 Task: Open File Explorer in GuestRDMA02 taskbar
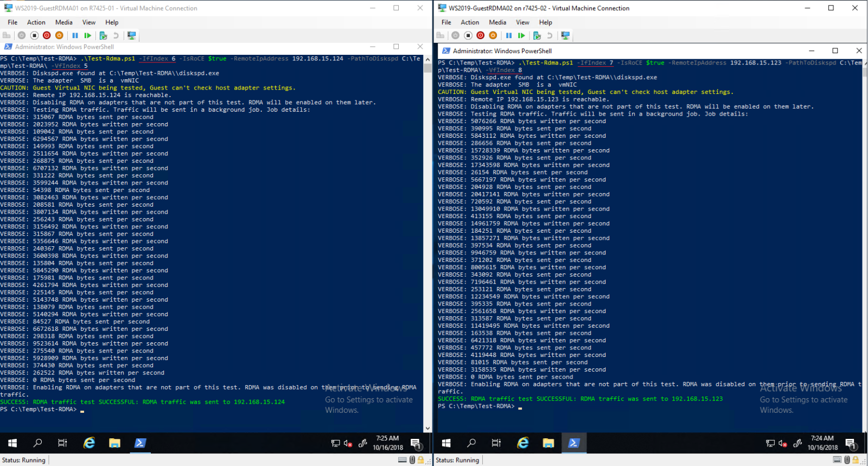tap(548, 443)
